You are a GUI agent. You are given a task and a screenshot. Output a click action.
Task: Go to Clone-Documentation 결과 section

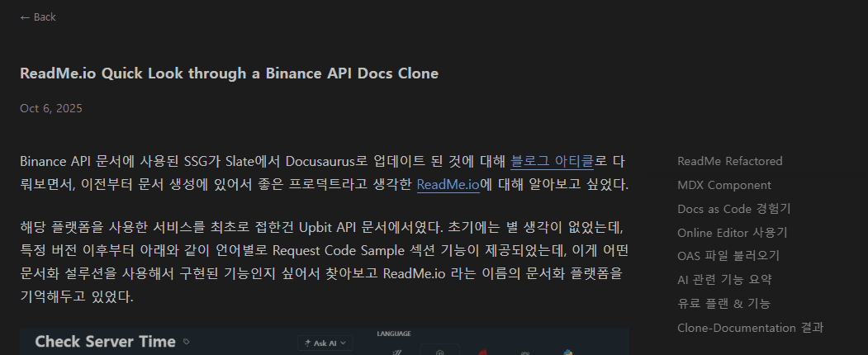[750, 328]
